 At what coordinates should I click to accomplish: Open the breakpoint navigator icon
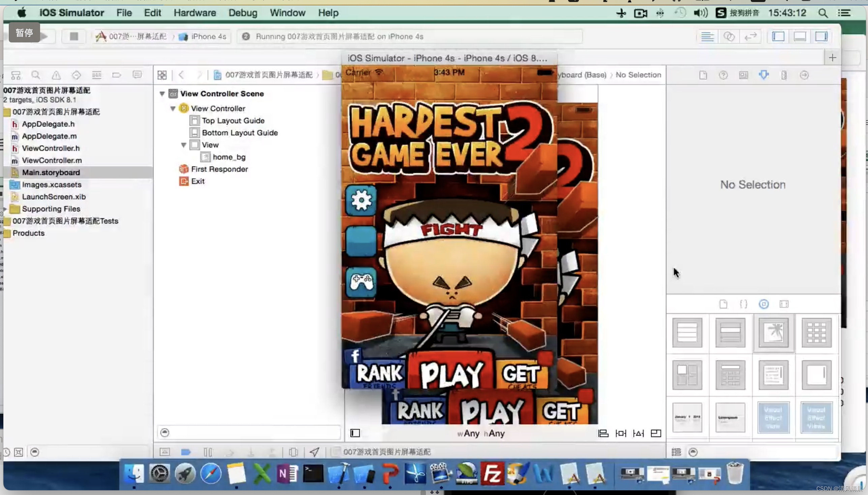coord(117,75)
